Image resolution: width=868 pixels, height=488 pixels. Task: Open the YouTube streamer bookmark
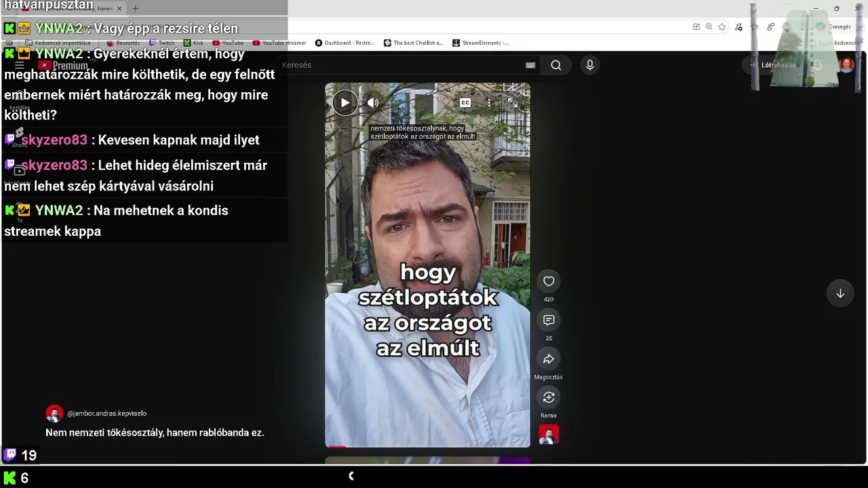(x=279, y=43)
